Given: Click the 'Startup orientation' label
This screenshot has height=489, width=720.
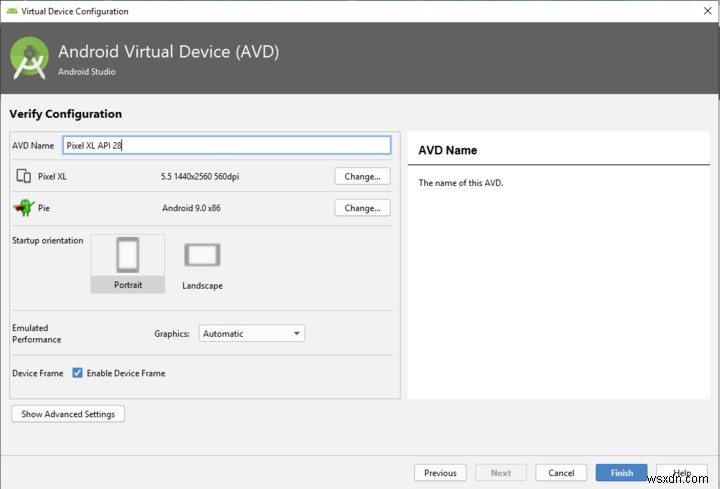Looking at the screenshot, I should 47,240.
